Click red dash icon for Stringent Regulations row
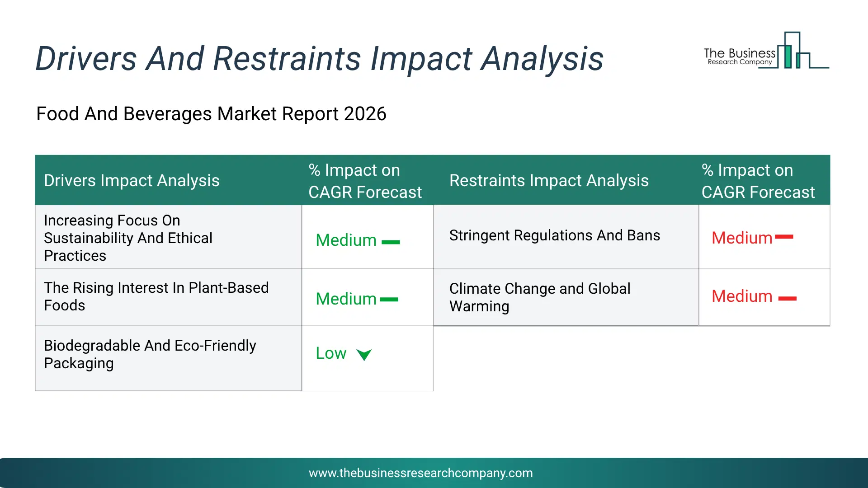This screenshot has height=488, width=868. (x=784, y=237)
